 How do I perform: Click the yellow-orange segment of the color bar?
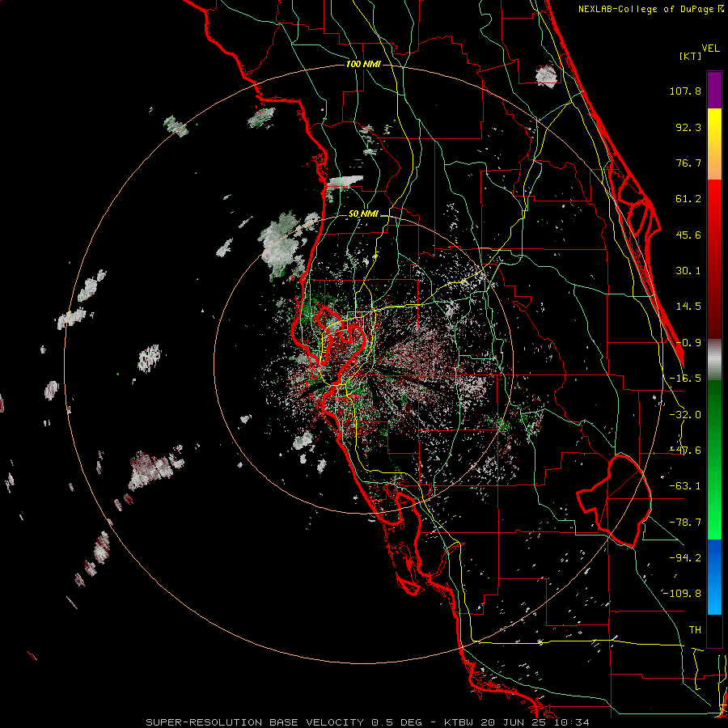[714, 144]
